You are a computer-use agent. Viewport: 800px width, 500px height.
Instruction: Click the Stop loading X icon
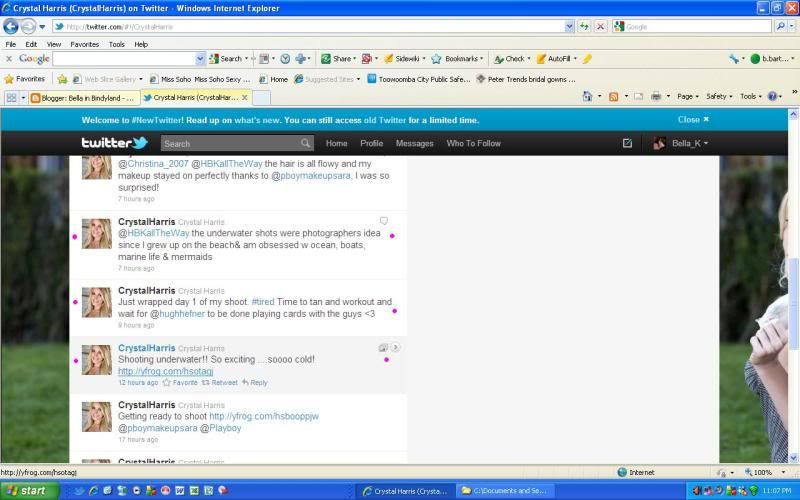(x=601, y=26)
